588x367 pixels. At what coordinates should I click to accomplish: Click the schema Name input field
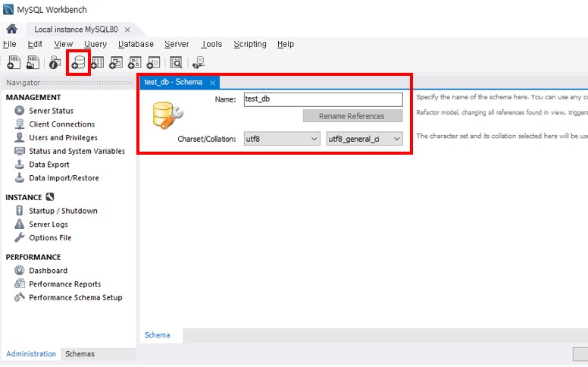tap(324, 99)
